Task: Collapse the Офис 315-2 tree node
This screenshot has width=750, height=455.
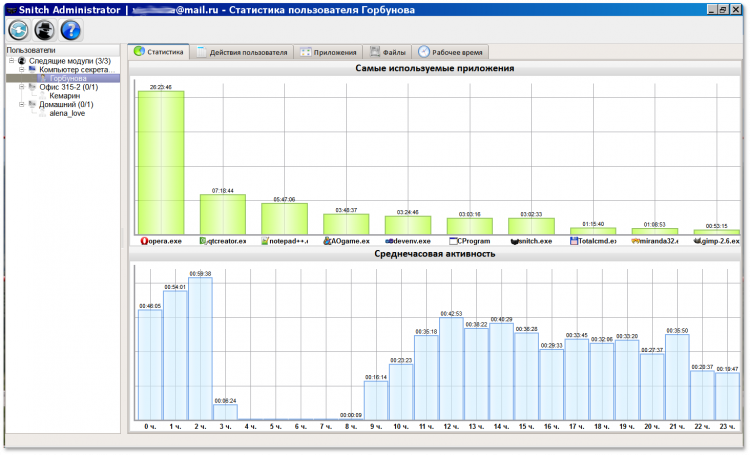Action: point(21,87)
